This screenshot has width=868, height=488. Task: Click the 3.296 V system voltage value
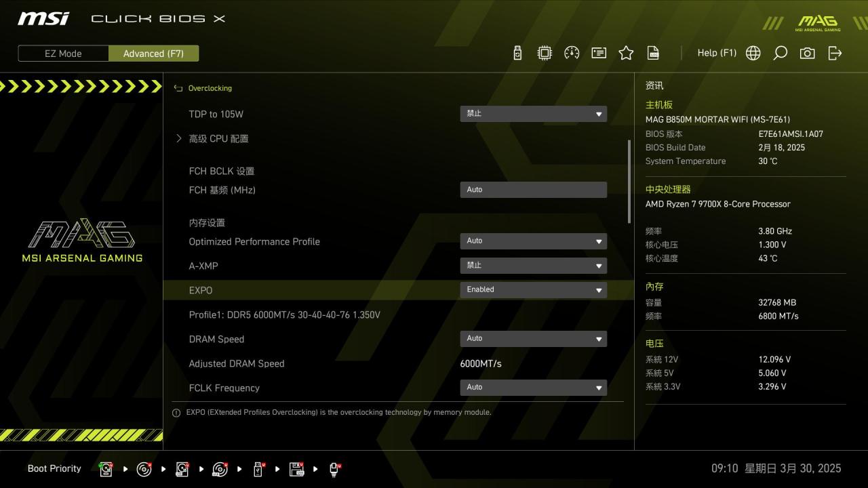coord(772,386)
